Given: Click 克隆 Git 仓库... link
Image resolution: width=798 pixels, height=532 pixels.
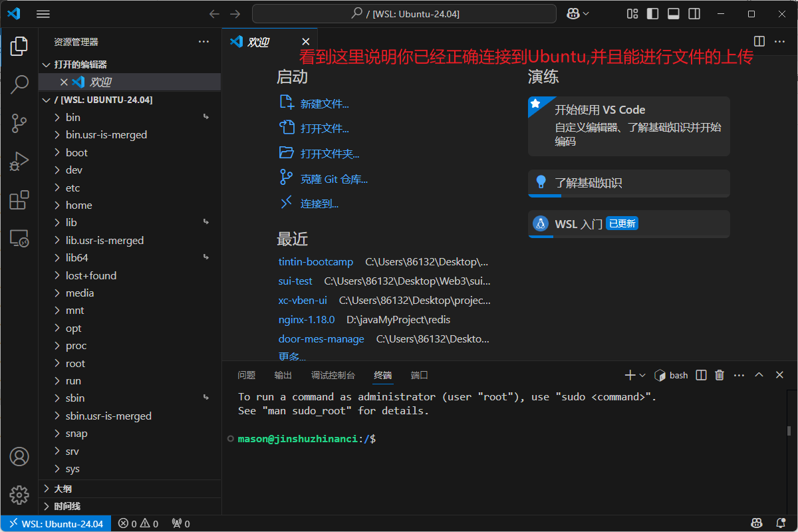Looking at the screenshot, I should click(334, 179).
